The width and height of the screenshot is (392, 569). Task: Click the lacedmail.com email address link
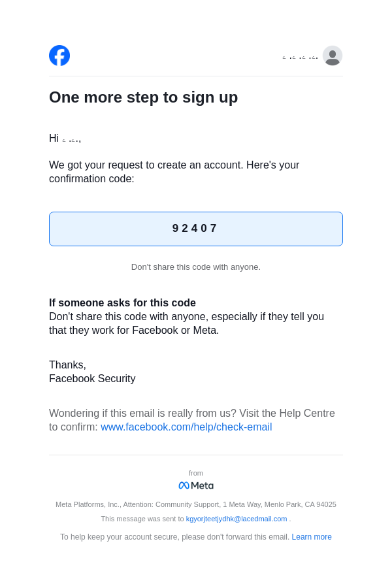(x=237, y=519)
